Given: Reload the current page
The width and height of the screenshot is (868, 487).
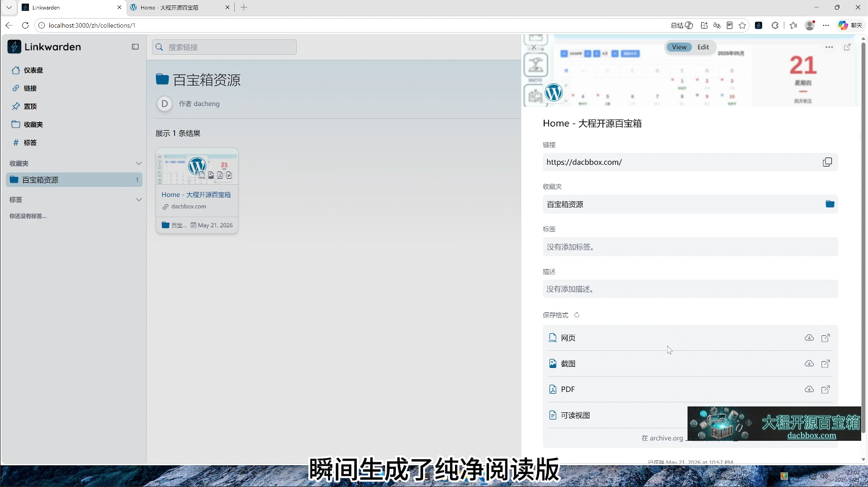Looking at the screenshot, I should pyautogui.click(x=25, y=25).
